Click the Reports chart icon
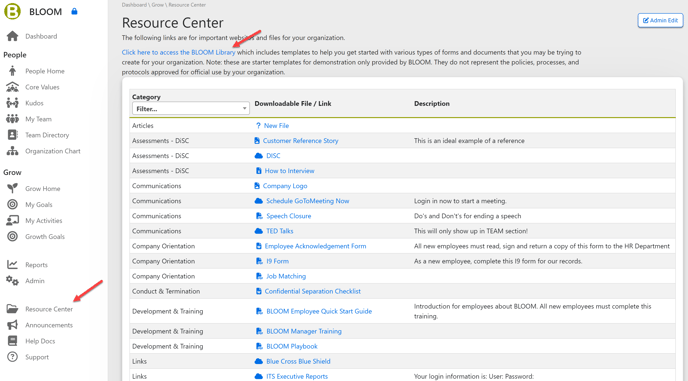688x381 pixels. click(x=12, y=265)
